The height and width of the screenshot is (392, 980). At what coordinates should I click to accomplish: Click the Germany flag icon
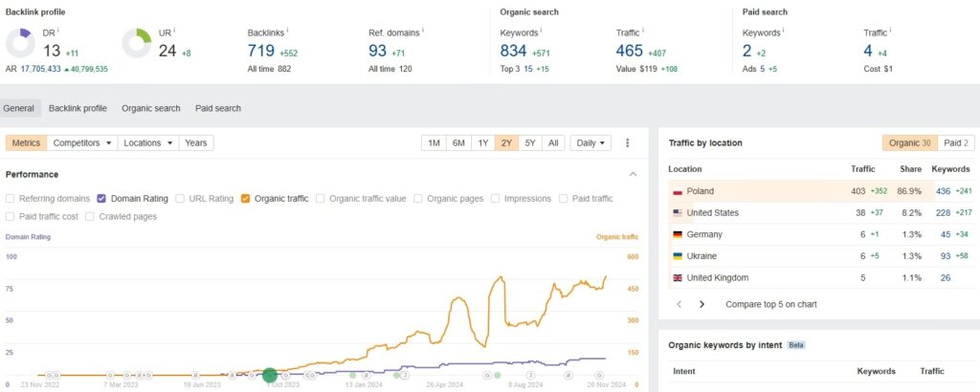[678, 234]
